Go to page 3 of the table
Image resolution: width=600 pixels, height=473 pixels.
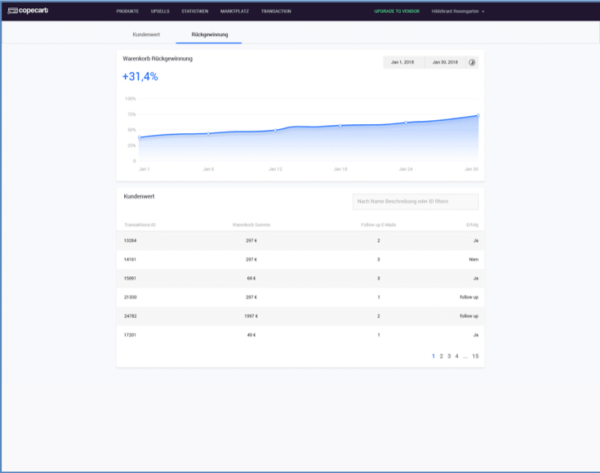449,355
